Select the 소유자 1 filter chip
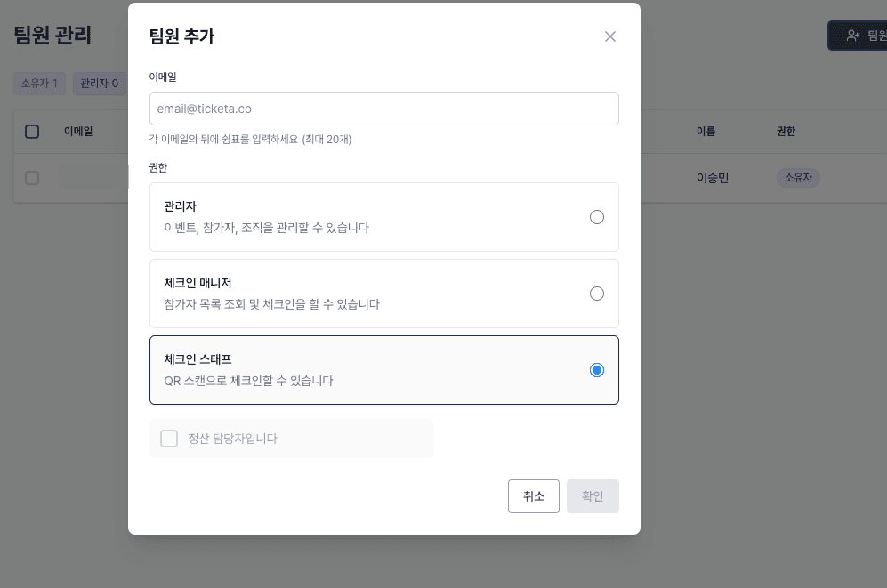The height and width of the screenshot is (588, 887). pos(39,83)
